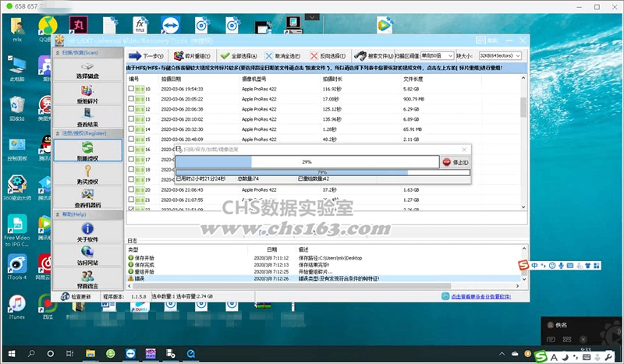The image size is (624, 364).
Task: Click 访问网站 visit website globe icon
Action: point(87,252)
